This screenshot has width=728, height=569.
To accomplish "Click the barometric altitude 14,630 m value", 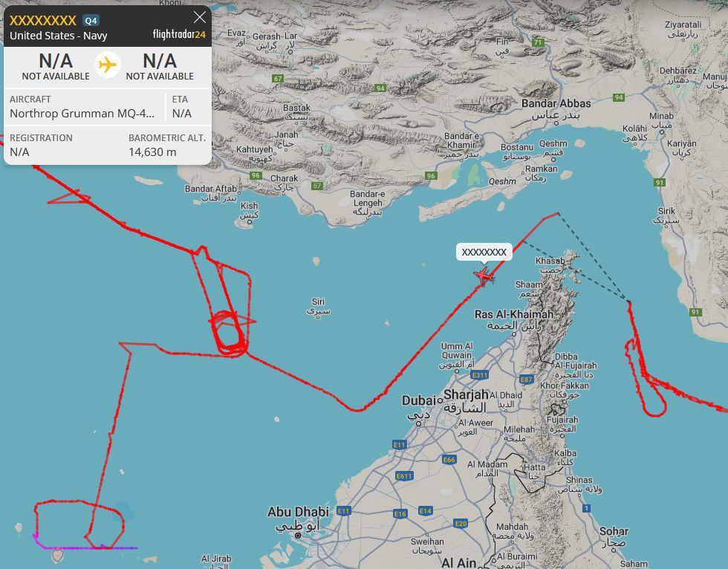I will 152,152.
